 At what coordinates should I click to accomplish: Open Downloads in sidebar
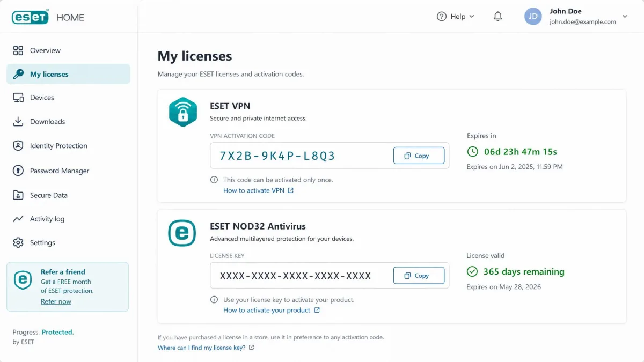(68, 122)
